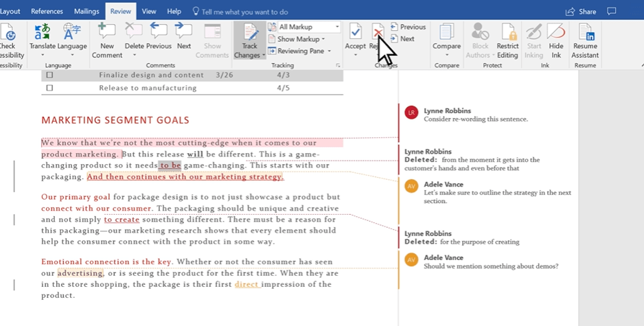644x326 pixels.
Task: Go to Previous comment
Action: pyautogui.click(x=159, y=36)
